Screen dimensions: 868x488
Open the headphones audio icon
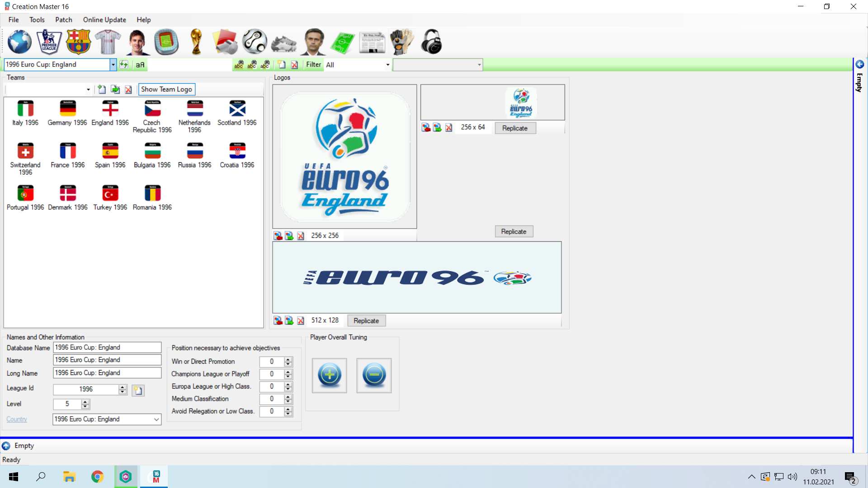coord(431,42)
